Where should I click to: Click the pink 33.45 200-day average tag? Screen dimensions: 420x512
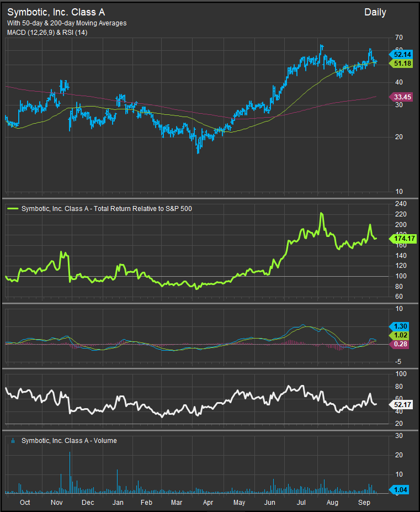point(402,97)
